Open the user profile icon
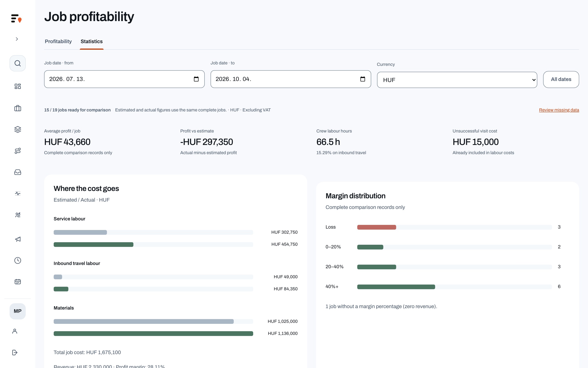 [x=14, y=331]
